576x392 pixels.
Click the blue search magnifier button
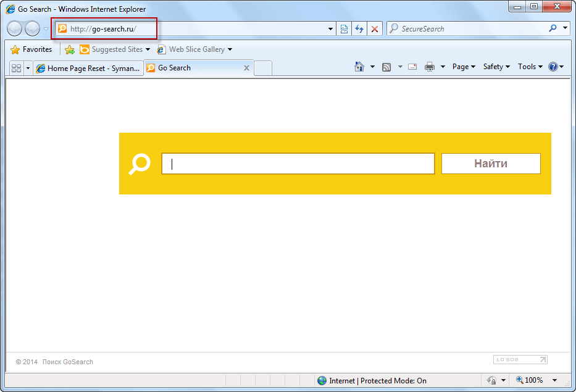coord(553,28)
